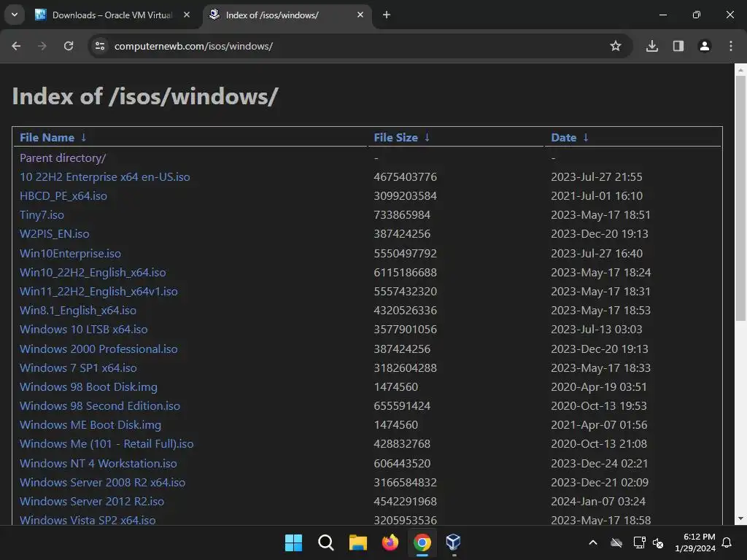Reload the current page
The height and width of the screenshot is (560, 747).
(x=69, y=46)
